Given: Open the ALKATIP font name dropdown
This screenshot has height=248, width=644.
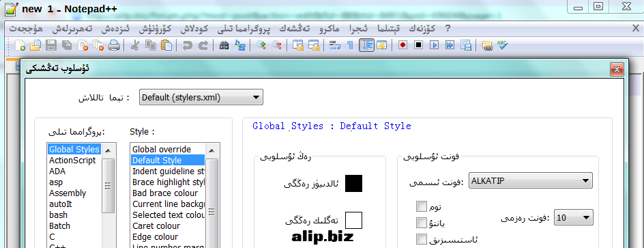Looking at the screenshot, I should click(531, 181).
